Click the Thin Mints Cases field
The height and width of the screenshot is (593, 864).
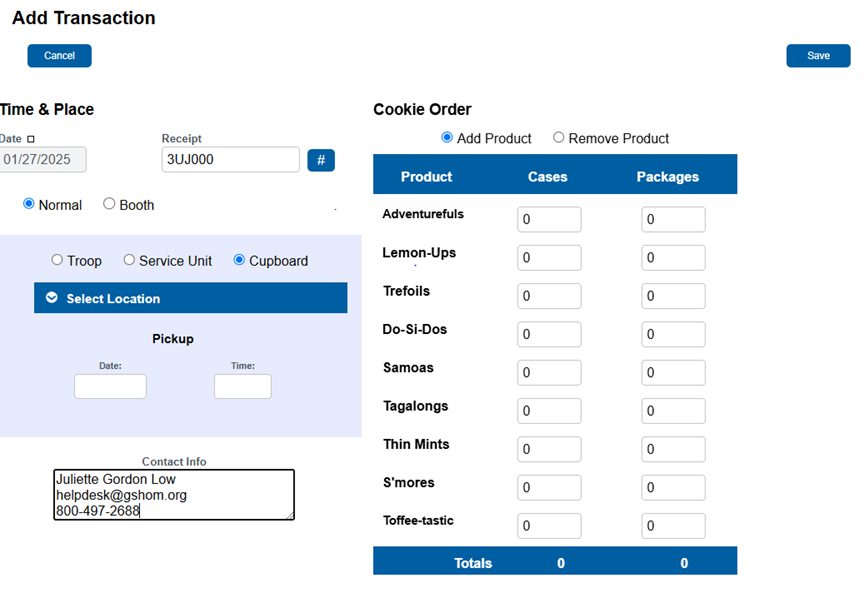[x=548, y=449]
